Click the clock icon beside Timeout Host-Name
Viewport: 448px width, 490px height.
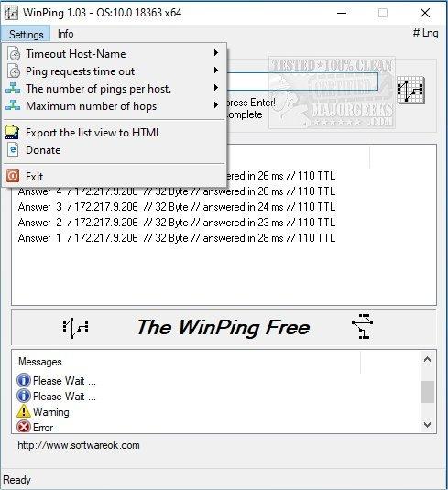[x=14, y=54]
